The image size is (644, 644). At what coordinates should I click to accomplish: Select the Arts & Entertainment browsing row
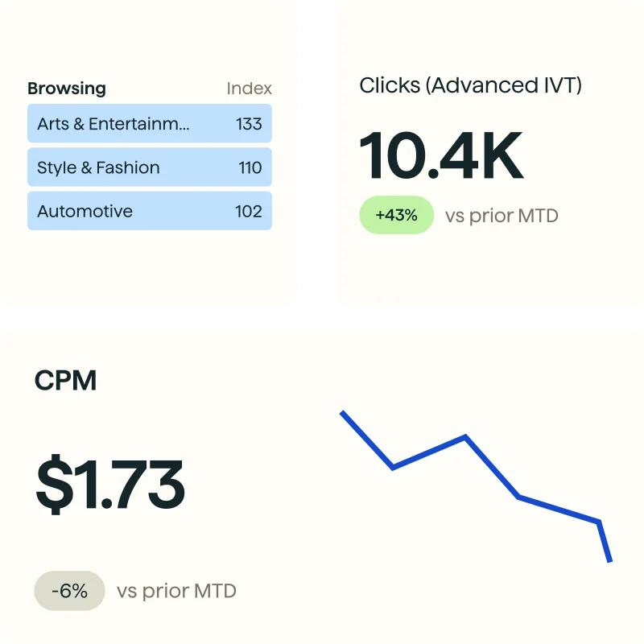[114, 124]
